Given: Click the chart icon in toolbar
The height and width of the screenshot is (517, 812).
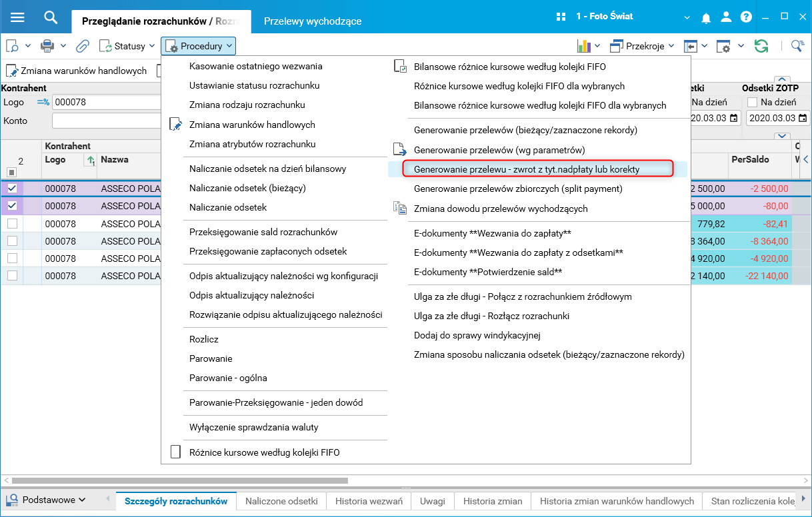Looking at the screenshot, I should [x=584, y=46].
